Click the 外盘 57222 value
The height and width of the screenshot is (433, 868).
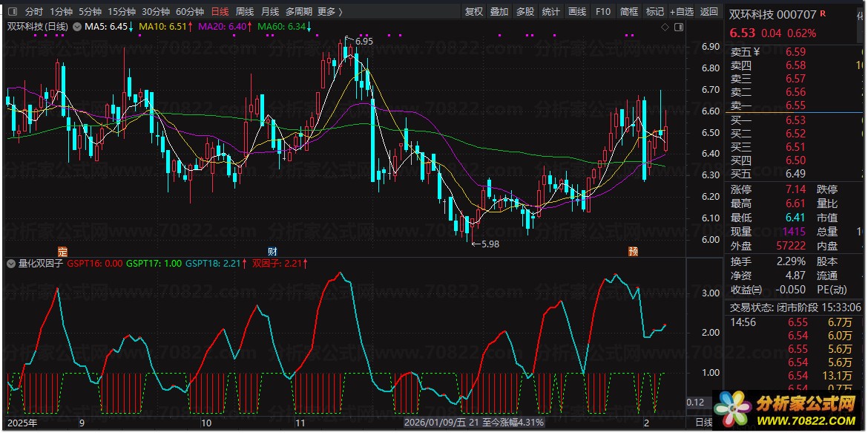point(792,246)
